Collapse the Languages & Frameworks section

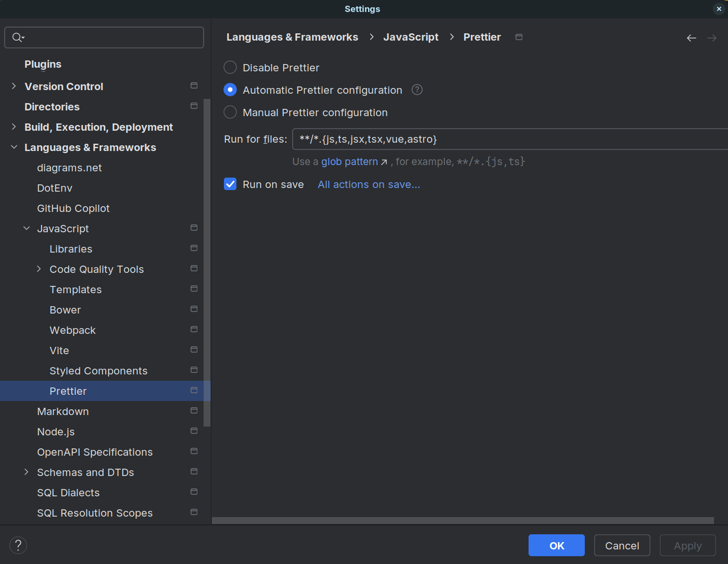tap(13, 147)
